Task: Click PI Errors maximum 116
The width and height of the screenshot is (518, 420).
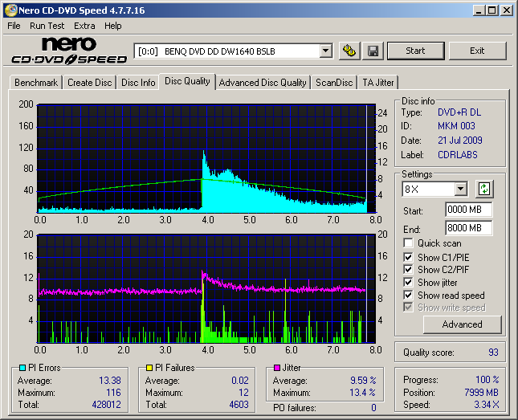Action: [x=113, y=393]
